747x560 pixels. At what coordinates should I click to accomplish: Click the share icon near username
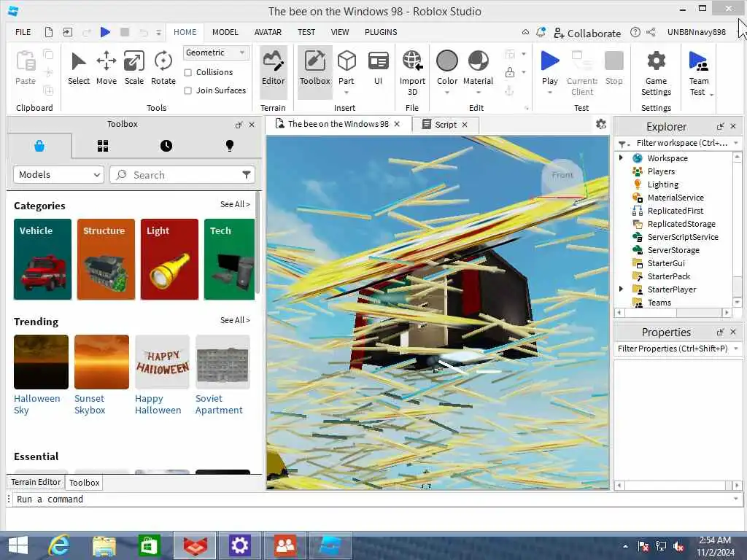651,32
